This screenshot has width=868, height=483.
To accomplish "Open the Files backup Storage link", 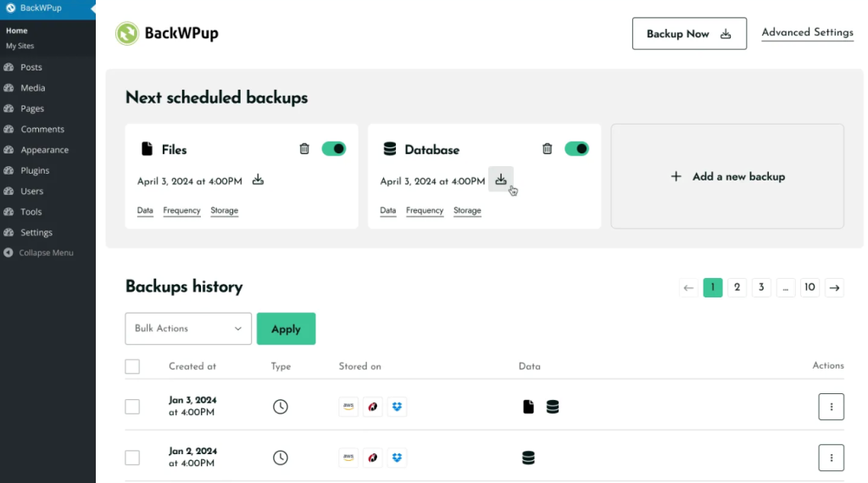I will coord(224,211).
